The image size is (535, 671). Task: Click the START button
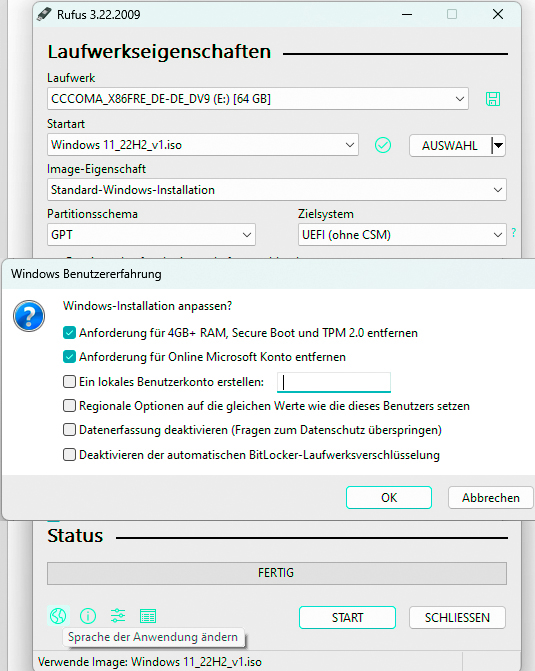point(347,618)
